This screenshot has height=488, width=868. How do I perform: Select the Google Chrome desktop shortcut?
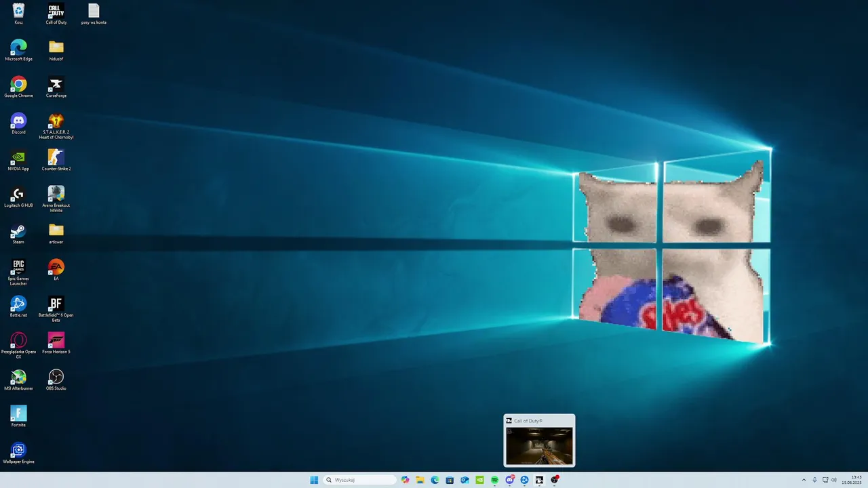click(18, 87)
